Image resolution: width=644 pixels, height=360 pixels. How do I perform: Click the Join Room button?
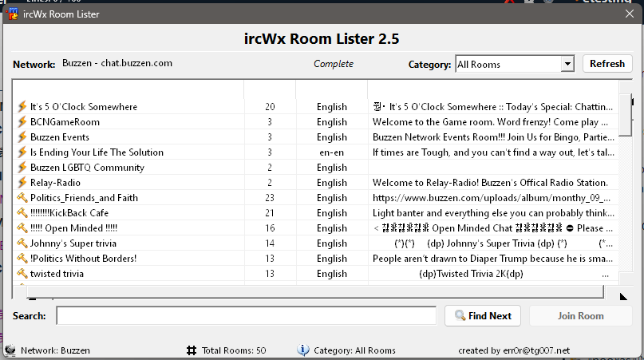(580, 315)
